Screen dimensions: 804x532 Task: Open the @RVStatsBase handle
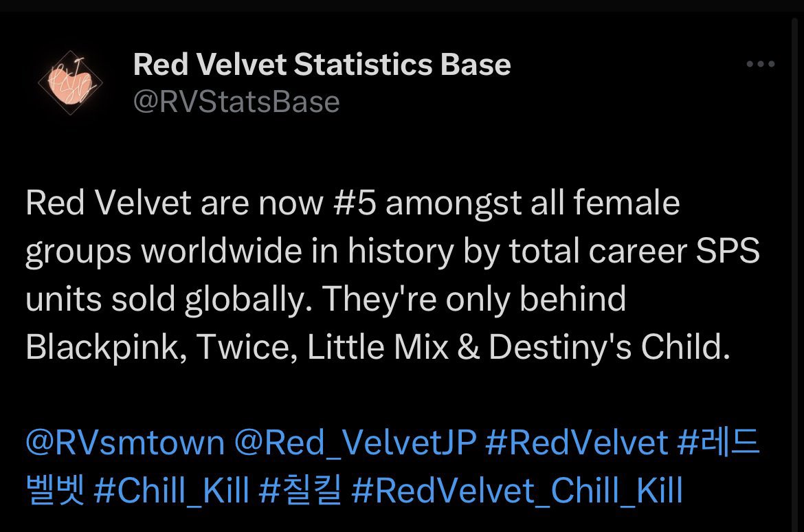coord(236,102)
